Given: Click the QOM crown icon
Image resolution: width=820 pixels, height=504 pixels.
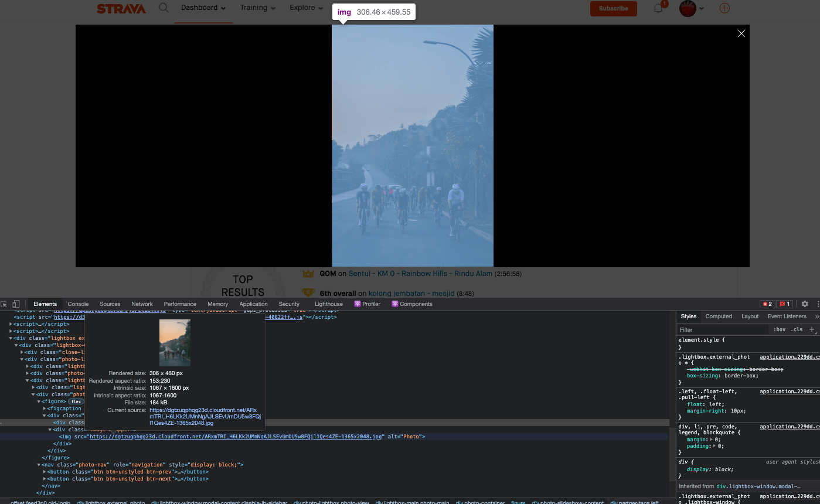Looking at the screenshot, I should point(308,273).
